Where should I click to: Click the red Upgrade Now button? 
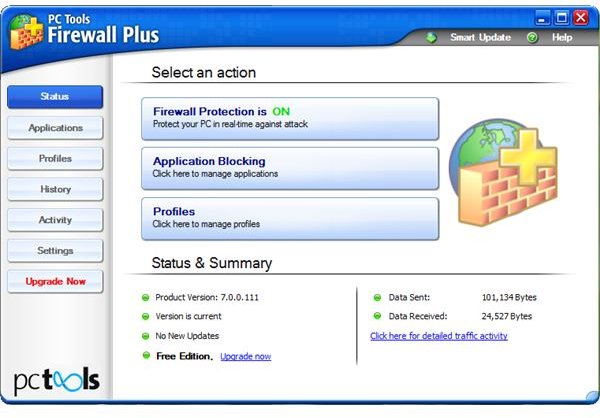[55, 281]
